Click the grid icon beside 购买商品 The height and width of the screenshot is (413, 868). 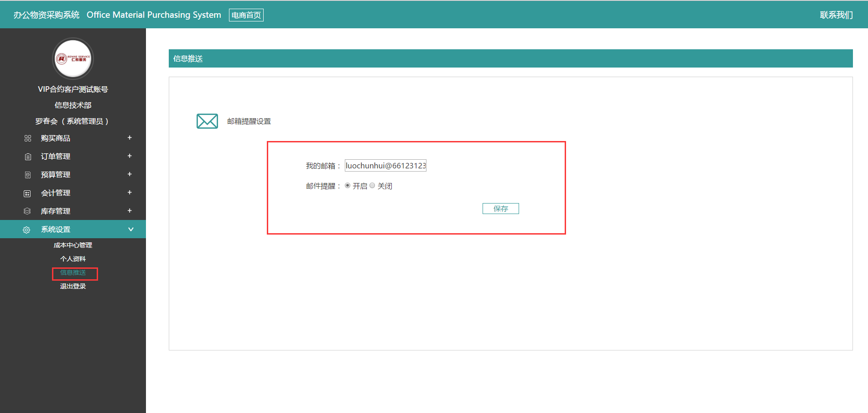click(28, 138)
